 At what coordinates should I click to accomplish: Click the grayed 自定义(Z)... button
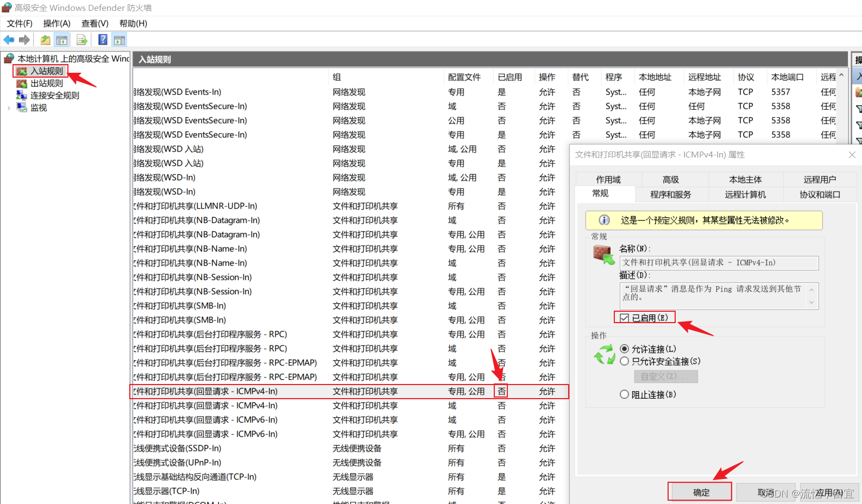pos(666,376)
